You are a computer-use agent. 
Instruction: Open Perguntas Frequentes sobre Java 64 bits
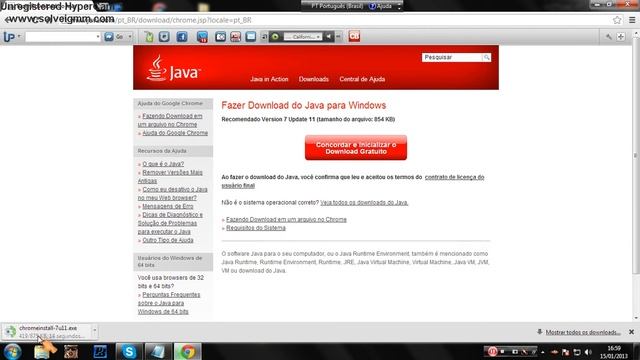pyautogui.click(x=169, y=303)
